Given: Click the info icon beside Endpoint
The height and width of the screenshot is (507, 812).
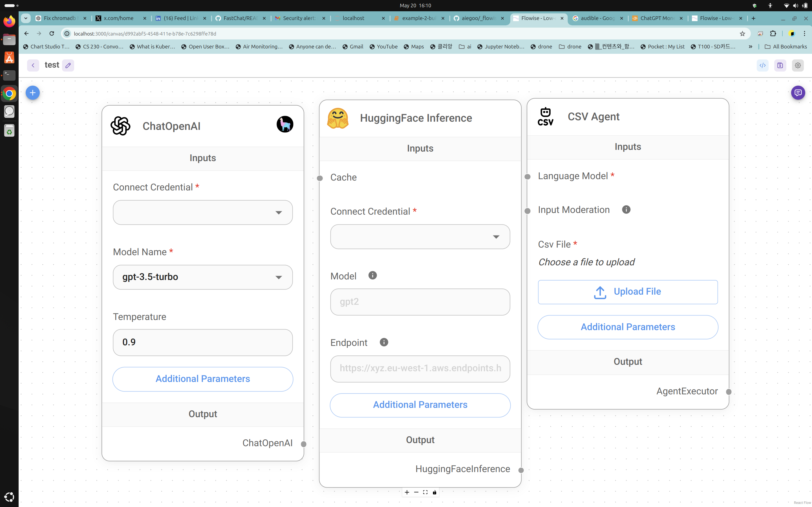Looking at the screenshot, I should (x=384, y=342).
